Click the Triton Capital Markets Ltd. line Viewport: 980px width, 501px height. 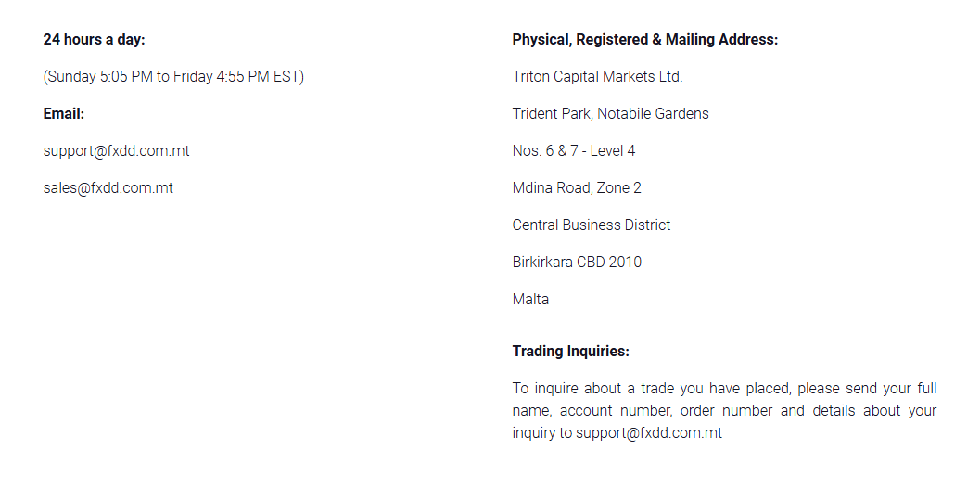597,76
